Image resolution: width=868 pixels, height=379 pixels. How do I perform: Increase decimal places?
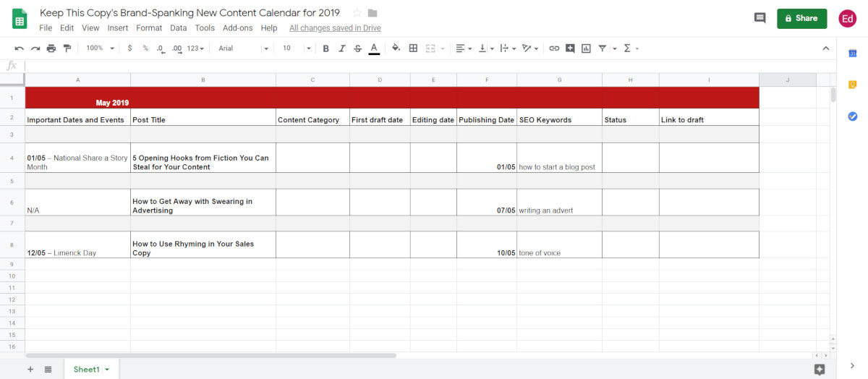pos(176,48)
